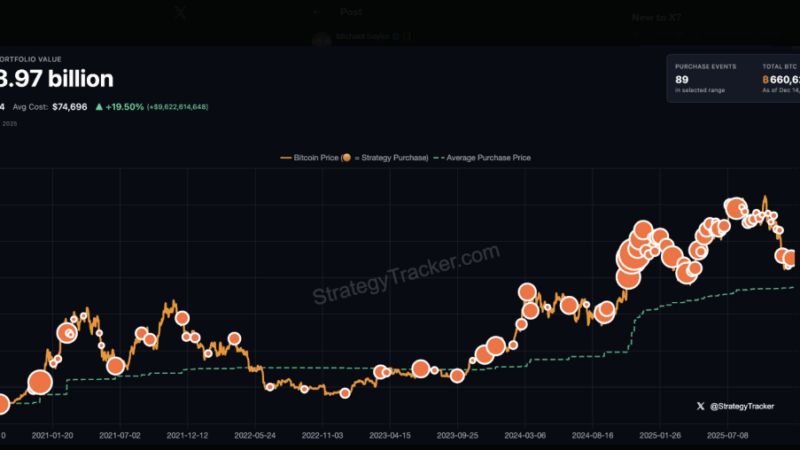The image size is (800, 450).
Task: Click the 2022-05-24 axis date
Action: pos(255,435)
